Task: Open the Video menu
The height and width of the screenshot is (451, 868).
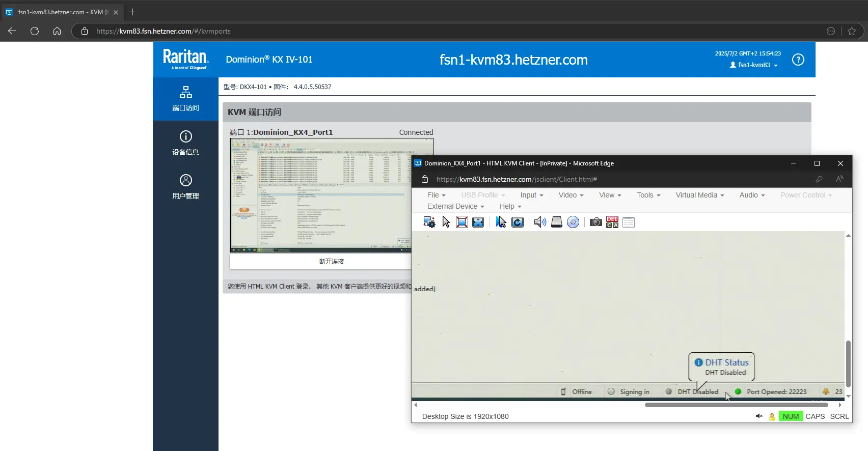Action: [571, 195]
